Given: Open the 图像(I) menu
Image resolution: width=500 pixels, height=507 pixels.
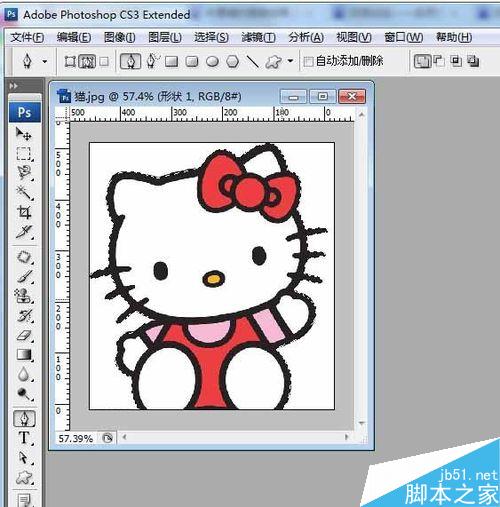Looking at the screenshot, I should tap(119, 37).
